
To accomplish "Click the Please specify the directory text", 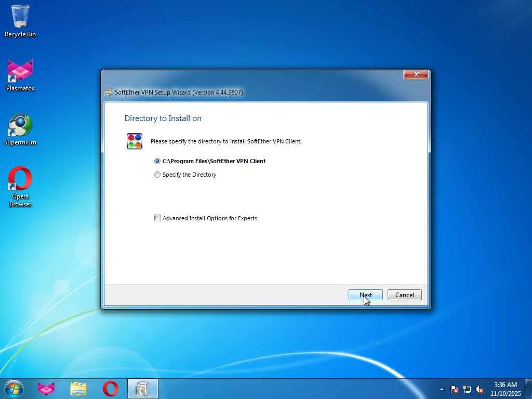I will click(226, 141).
